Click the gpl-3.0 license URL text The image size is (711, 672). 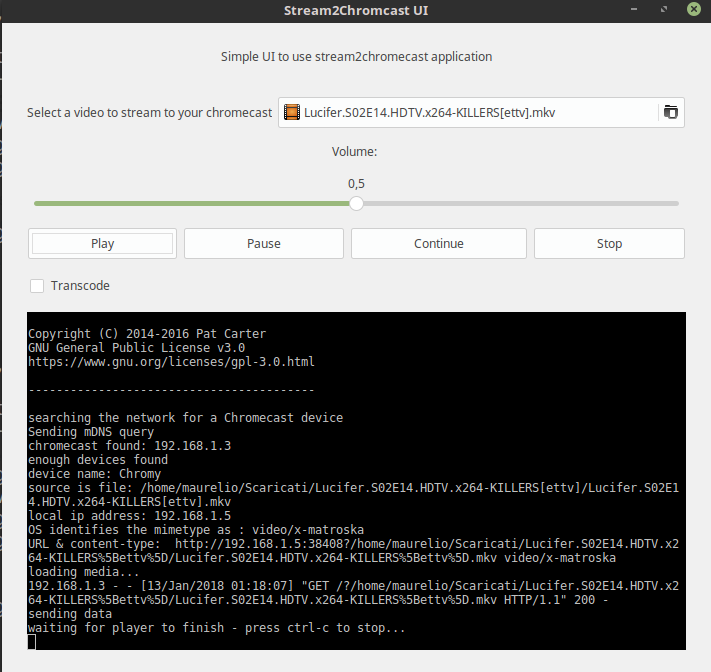(171, 362)
